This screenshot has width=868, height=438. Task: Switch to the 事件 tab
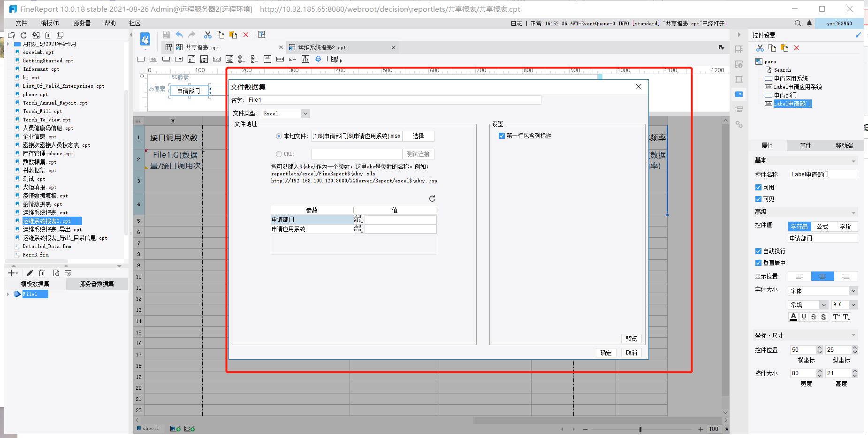(806, 145)
